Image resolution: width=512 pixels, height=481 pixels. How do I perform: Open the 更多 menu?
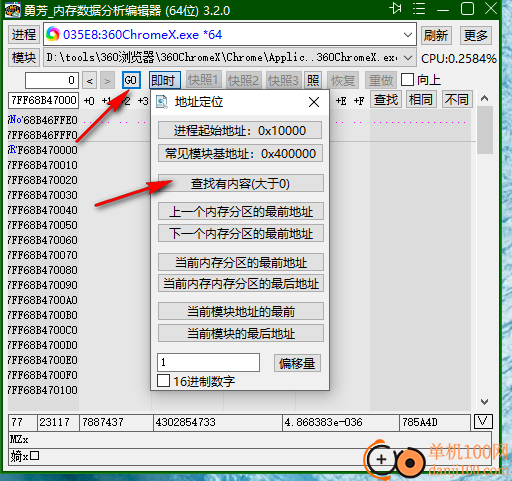point(476,35)
